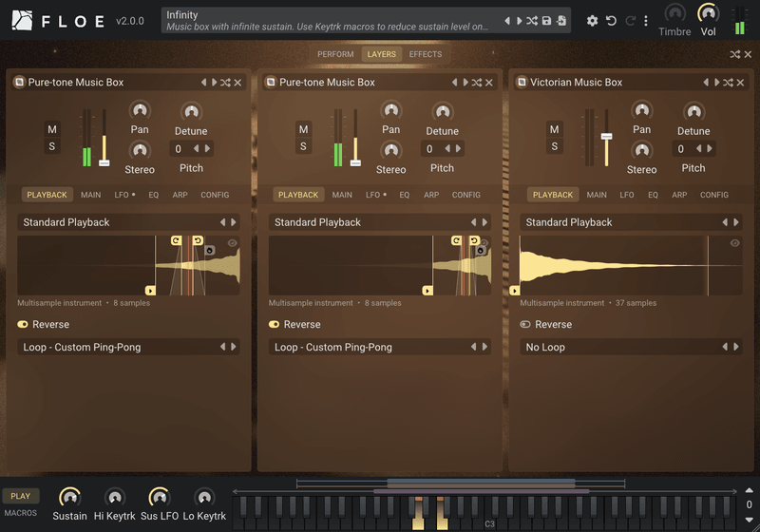Select next instrument for first Pure-tone Music Box
Viewport: 760px width, 532px height.
click(x=215, y=83)
